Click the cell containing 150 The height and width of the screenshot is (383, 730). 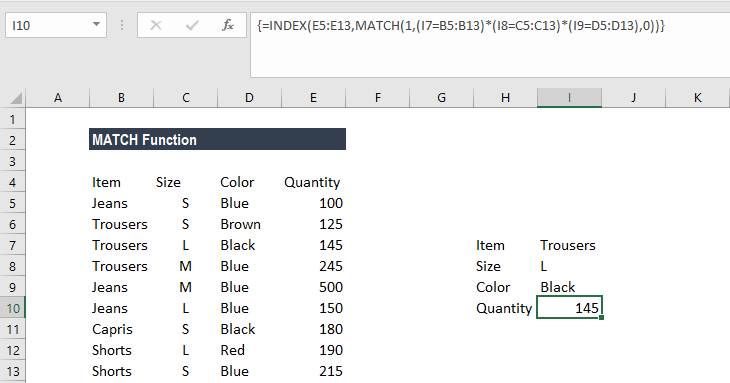pyautogui.click(x=331, y=308)
